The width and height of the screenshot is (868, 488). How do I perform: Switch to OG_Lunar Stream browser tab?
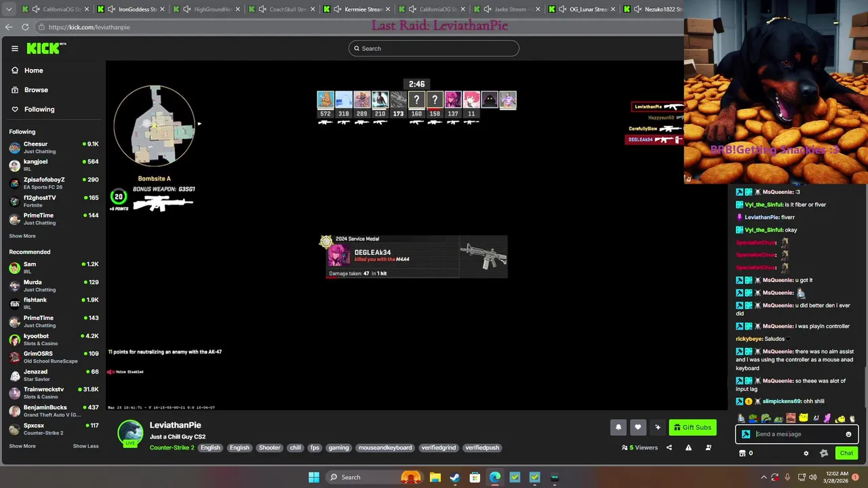click(x=583, y=9)
